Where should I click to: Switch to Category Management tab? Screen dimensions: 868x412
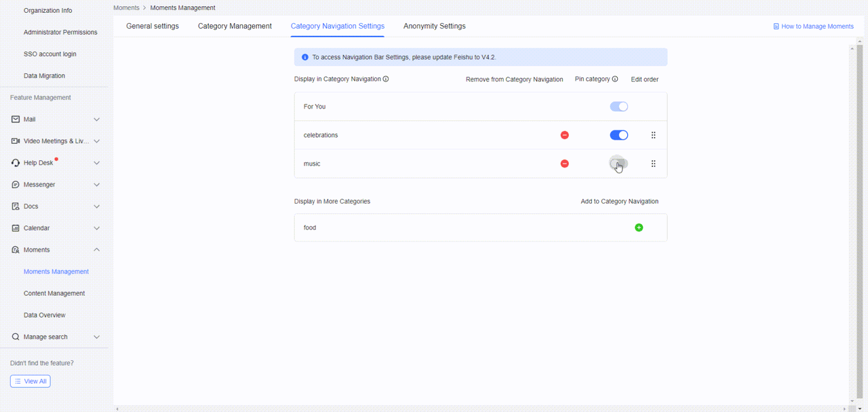coord(235,26)
